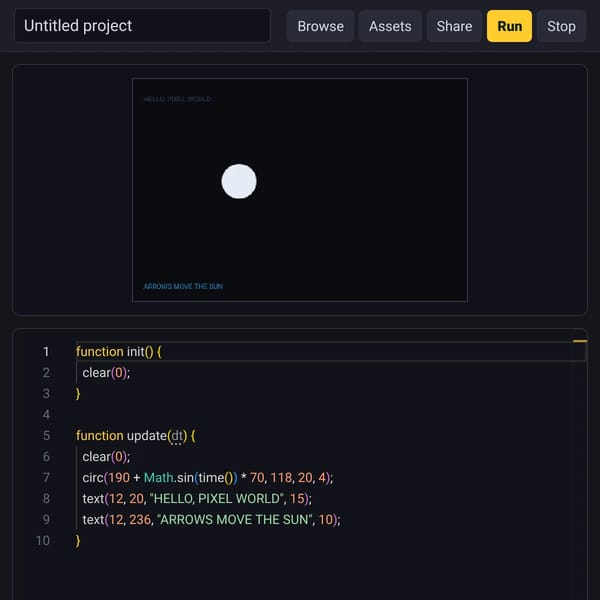Image resolution: width=600 pixels, height=600 pixels.
Task: Click 'ARROWS MOVE THE SUN' canvas text
Action: (183, 286)
